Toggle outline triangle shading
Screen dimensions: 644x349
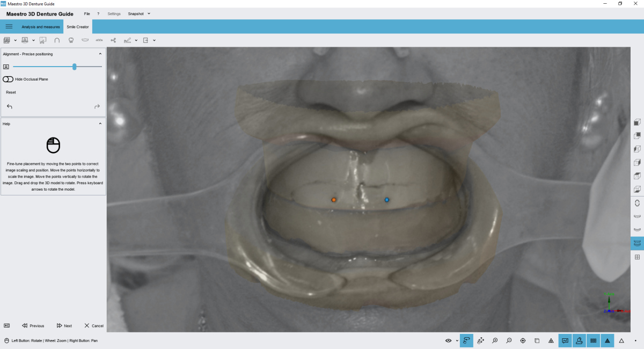pyautogui.click(x=621, y=340)
